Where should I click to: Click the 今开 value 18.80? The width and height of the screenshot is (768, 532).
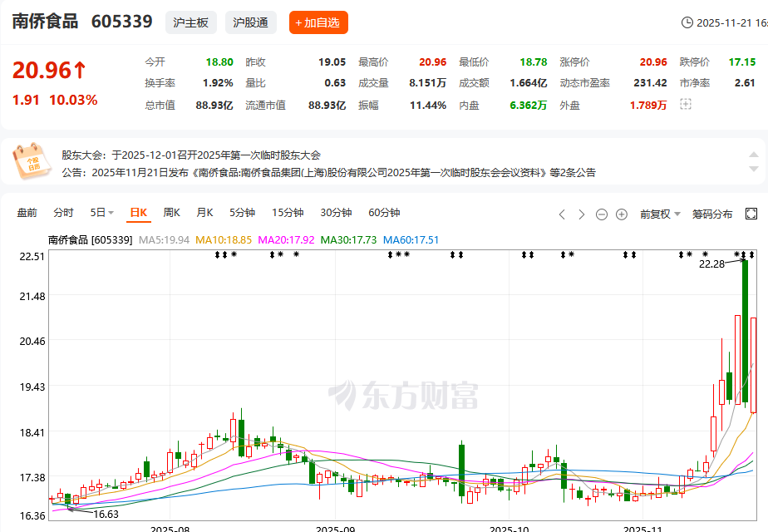point(219,62)
